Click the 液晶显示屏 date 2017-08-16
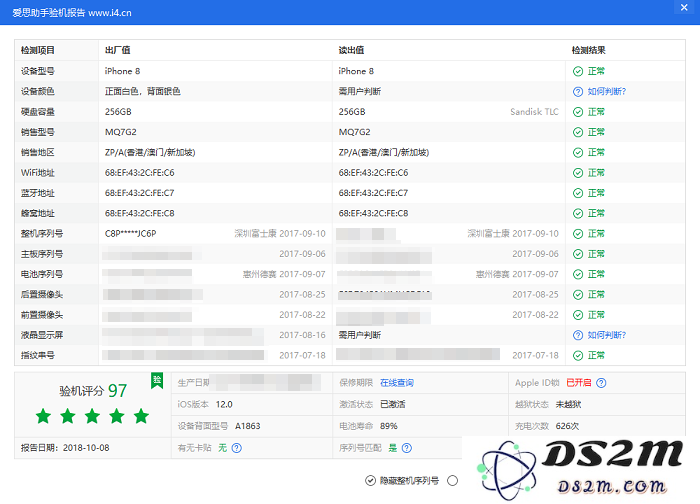The width and height of the screenshot is (700, 504). 302,335
